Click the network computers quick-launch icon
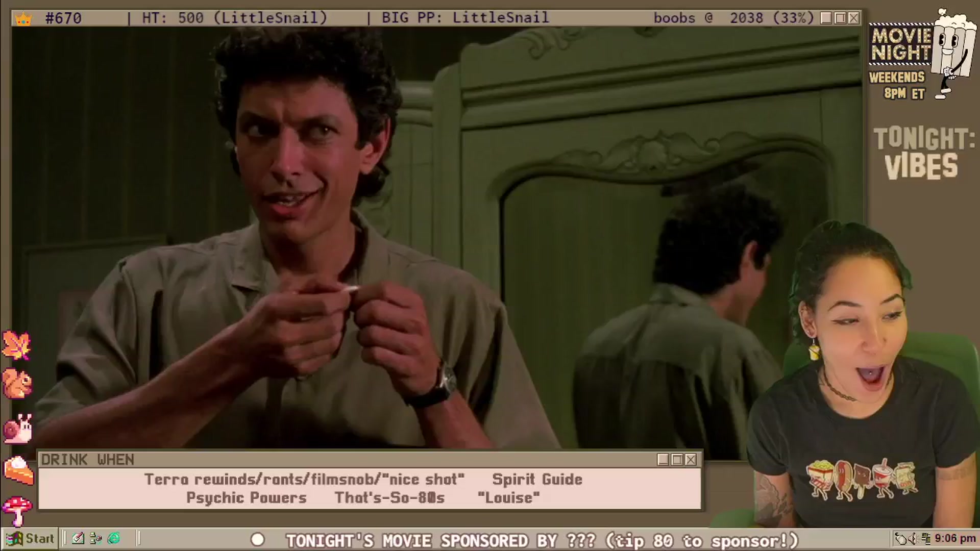 pyautogui.click(x=95, y=538)
